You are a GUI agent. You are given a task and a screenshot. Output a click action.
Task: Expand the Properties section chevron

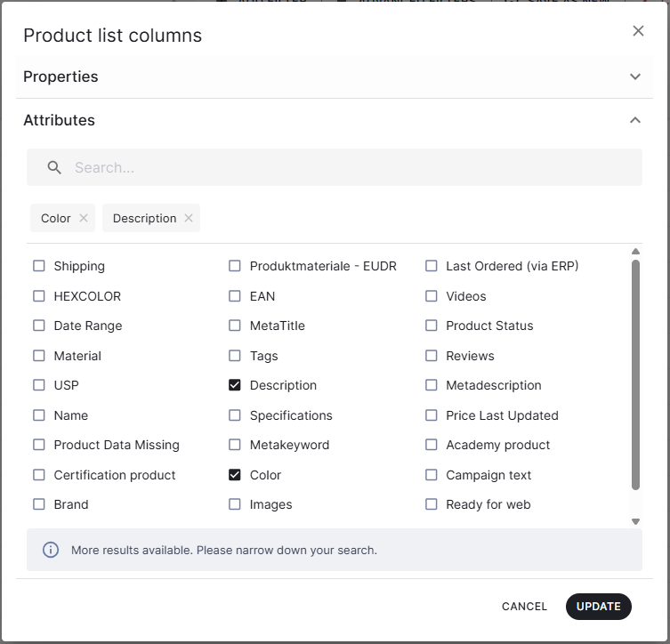coord(635,76)
